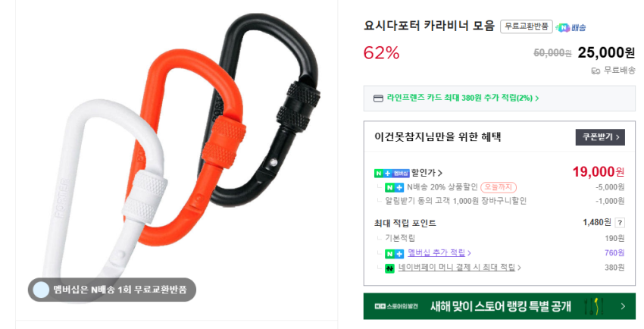Click the card icon beside 라인프렌즈 카드
The image size is (644, 329).
[378, 98]
